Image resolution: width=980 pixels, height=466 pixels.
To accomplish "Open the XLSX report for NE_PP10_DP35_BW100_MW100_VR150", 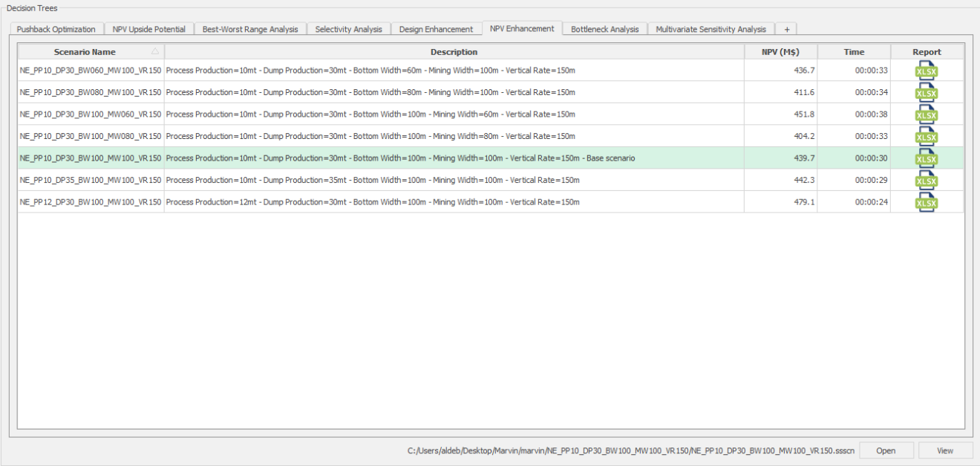I will (927, 180).
